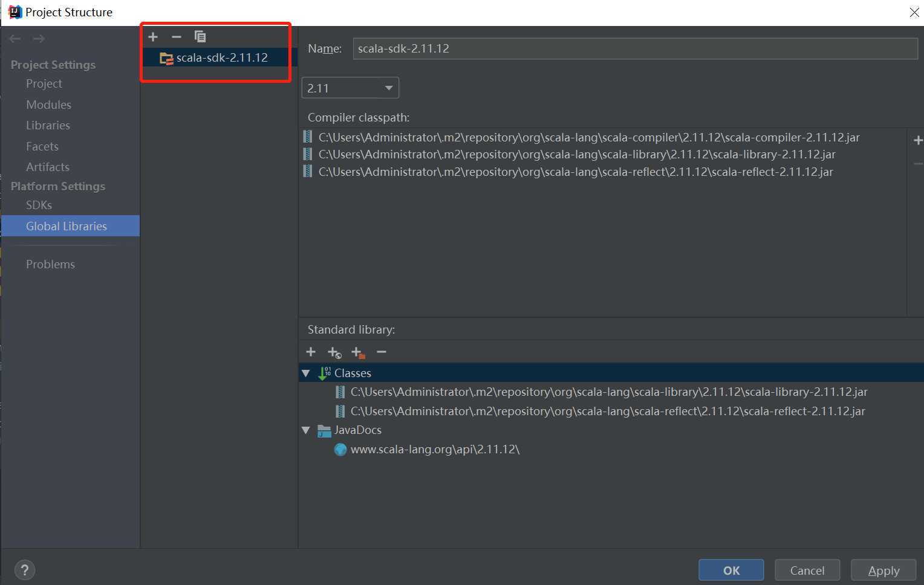
Task: Click the Apply button
Action: tap(883, 570)
